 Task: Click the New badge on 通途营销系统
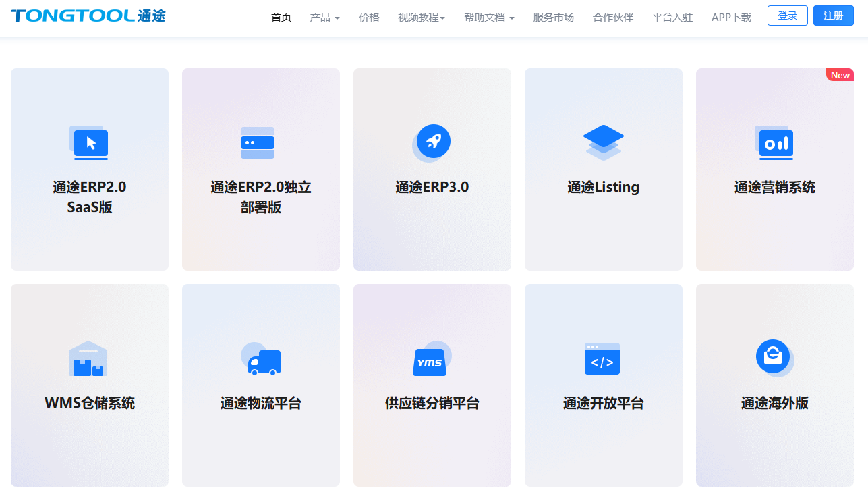tap(840, 74)
